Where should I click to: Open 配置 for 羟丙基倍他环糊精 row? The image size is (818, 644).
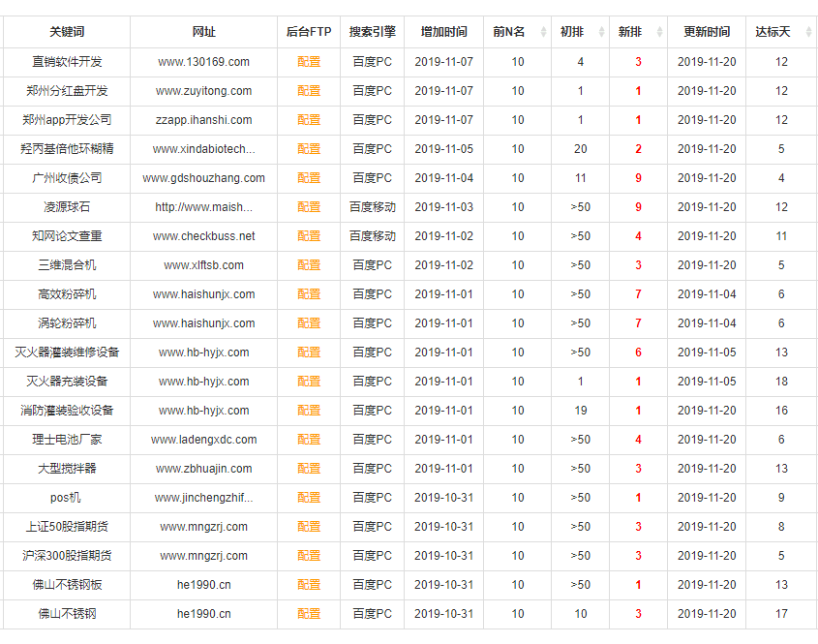coord(309,149)
